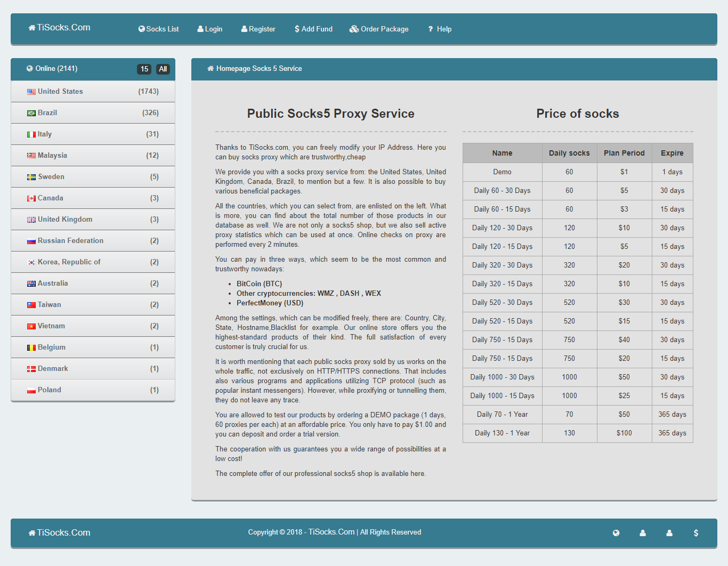The height and width of the screenshot is (566, 728).
Task: Select Russian Federation from the country list
Action: pos(70,241)
